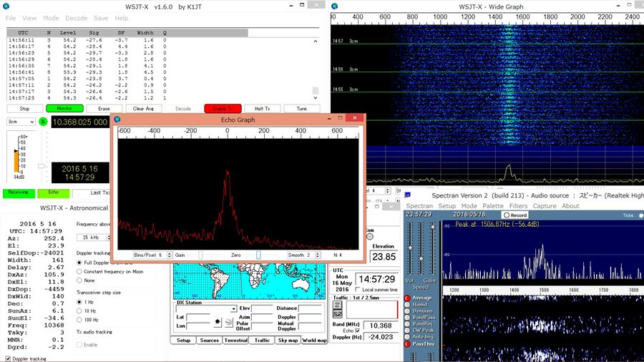Toggle the Humid filter in Spectran
The width and height of the screenshot is (644, 362).
pos(407,305)
